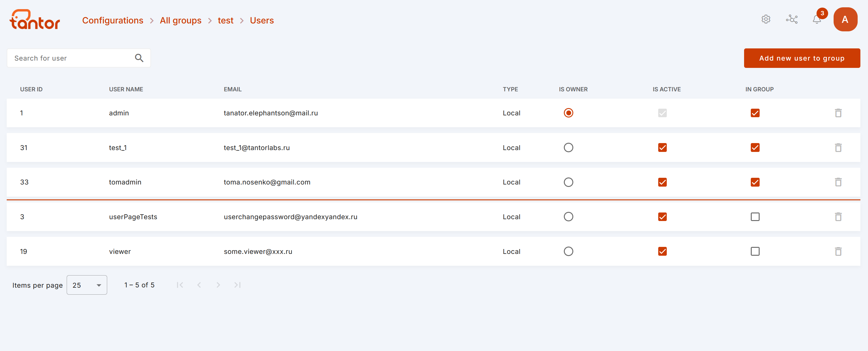Delete the test_1 user row

[x=838, y=148]
